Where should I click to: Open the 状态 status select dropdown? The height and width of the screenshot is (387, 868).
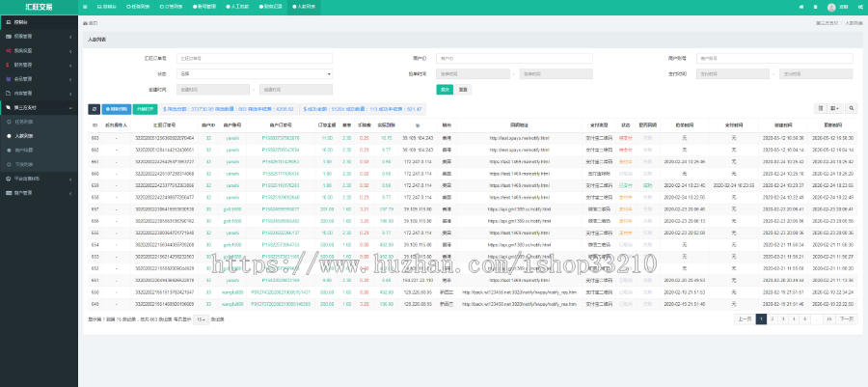tap(256, 73)
